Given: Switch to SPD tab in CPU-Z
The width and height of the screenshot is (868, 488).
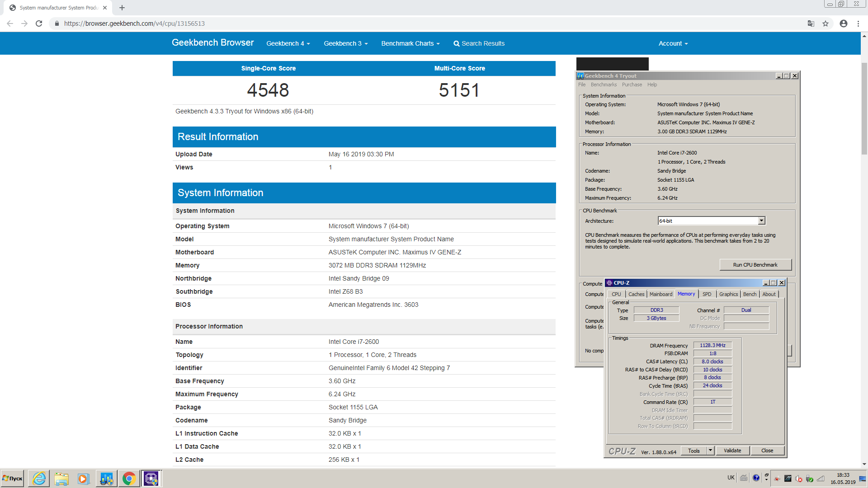Looking at the screenshot, I should tap(707, 294).
